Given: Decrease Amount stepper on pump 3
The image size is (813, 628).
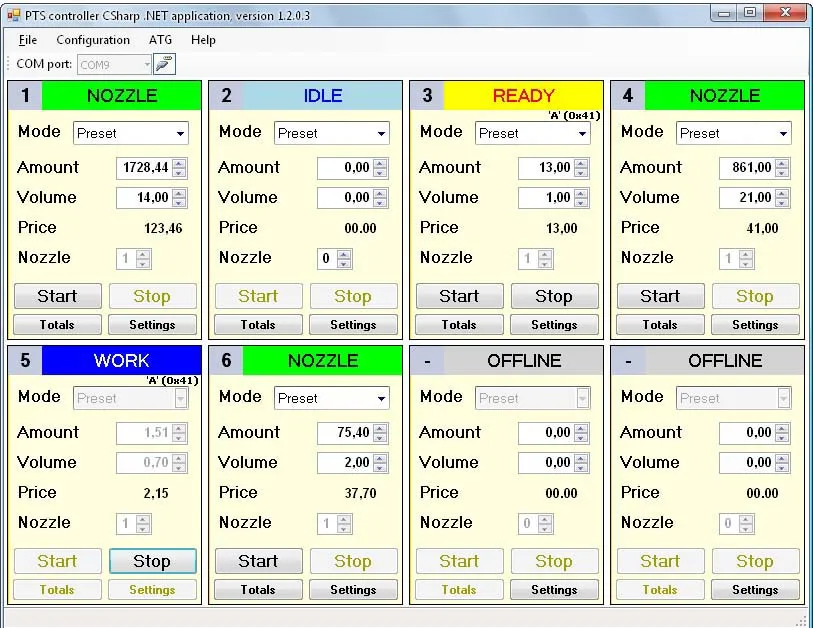Looking at the screenshot, I should click(x=581, y=173).
